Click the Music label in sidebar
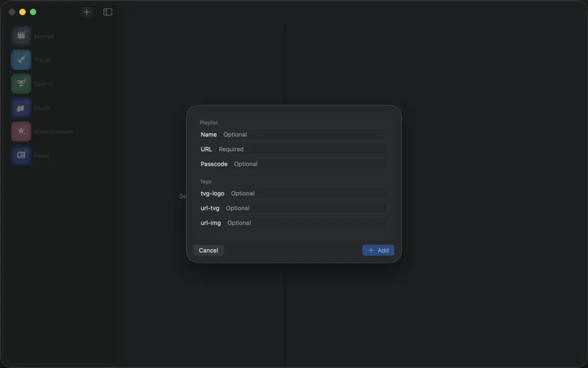Screen dimensions: 588x368 tap(42, 108)
